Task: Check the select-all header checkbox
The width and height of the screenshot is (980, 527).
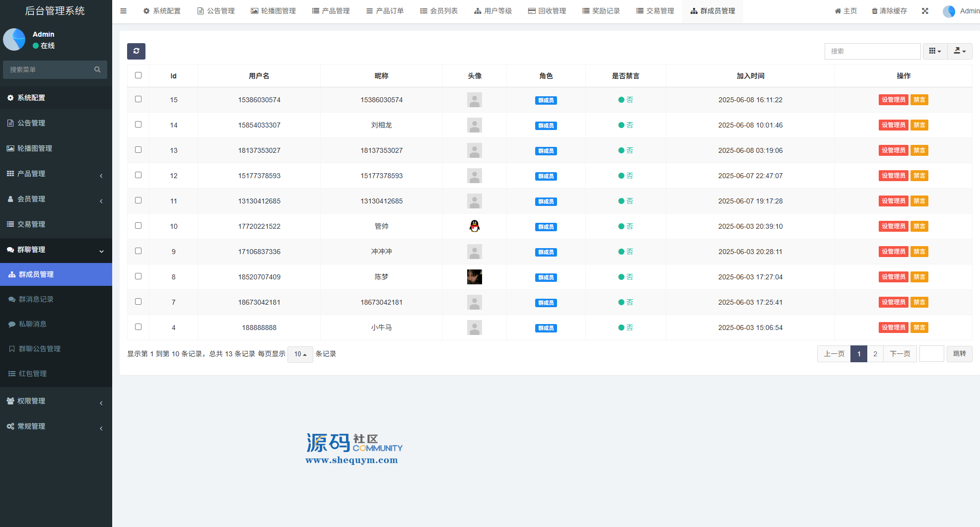Action: (138, 75)
